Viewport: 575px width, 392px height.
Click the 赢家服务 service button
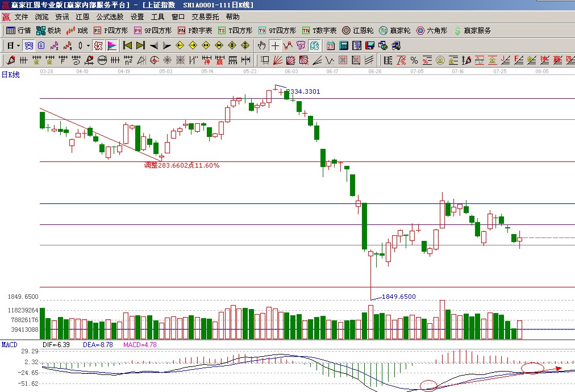click(x=472, y=31)
